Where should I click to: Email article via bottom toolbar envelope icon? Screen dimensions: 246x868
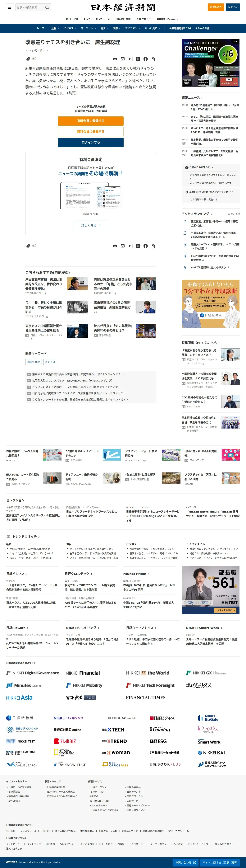point(122,246)
